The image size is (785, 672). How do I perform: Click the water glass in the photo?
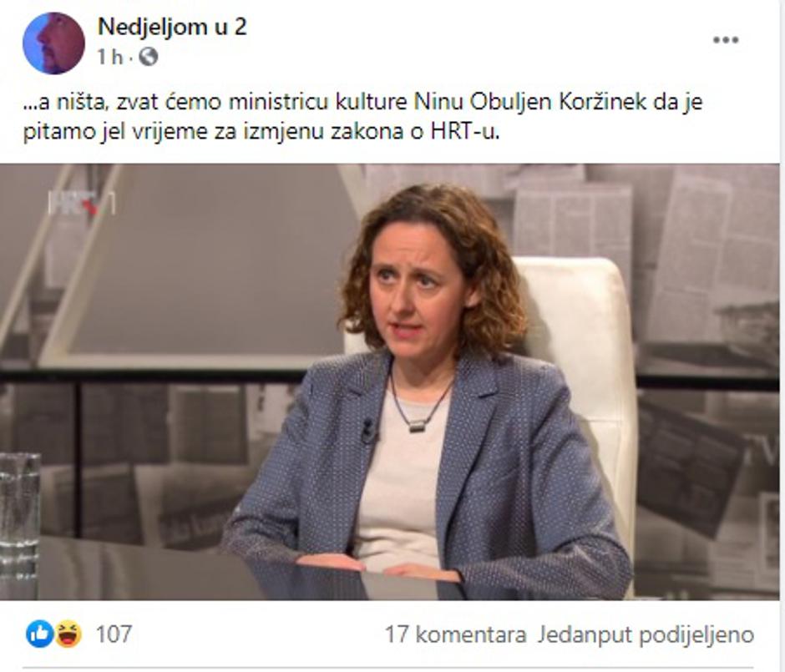pos(19,515)
